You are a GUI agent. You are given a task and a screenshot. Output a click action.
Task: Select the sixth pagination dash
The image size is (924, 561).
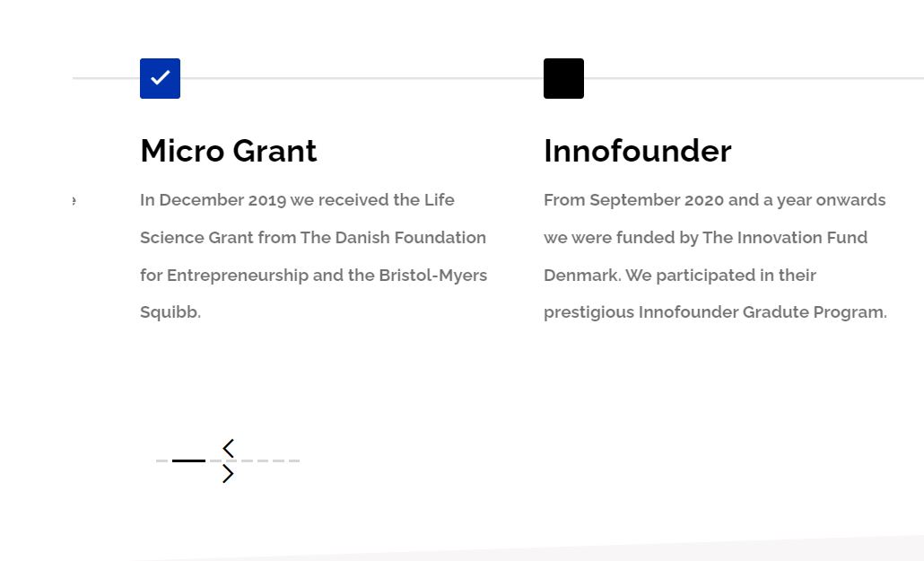pos(263,460)
